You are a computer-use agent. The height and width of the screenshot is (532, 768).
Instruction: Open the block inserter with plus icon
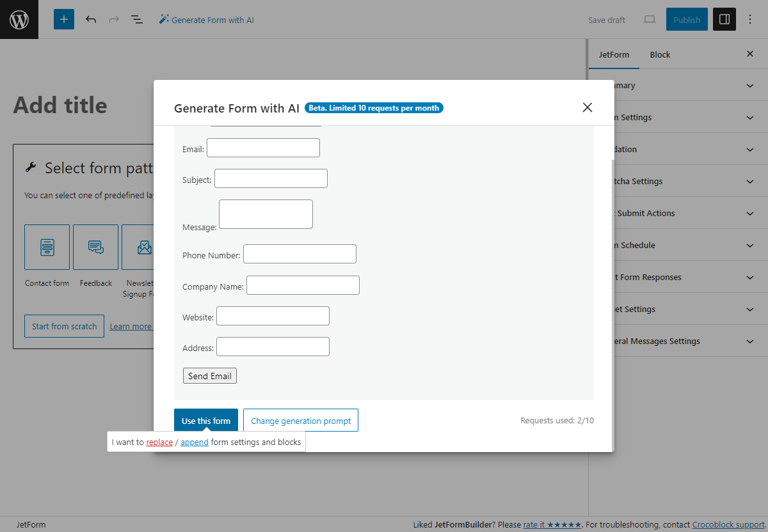point(63,19)
